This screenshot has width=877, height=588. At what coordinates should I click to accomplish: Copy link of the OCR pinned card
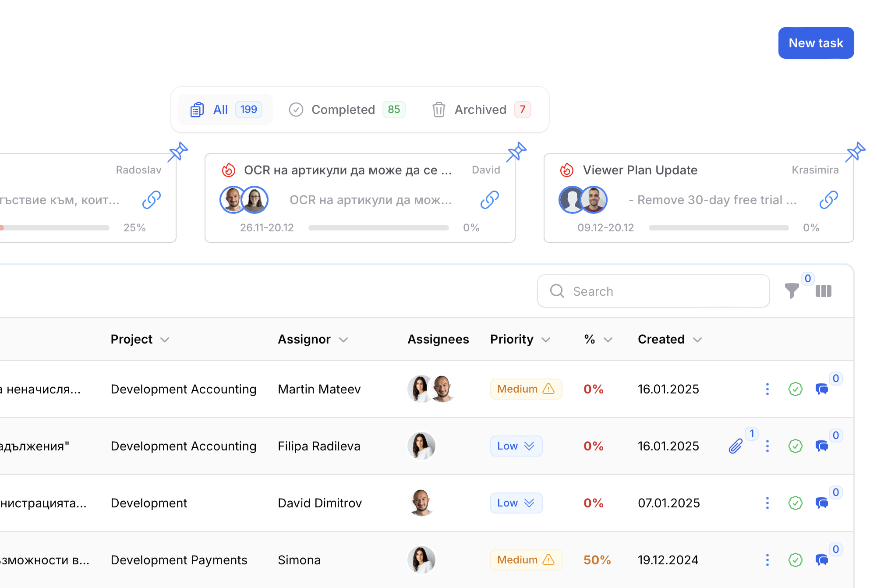tap(490, 200)
